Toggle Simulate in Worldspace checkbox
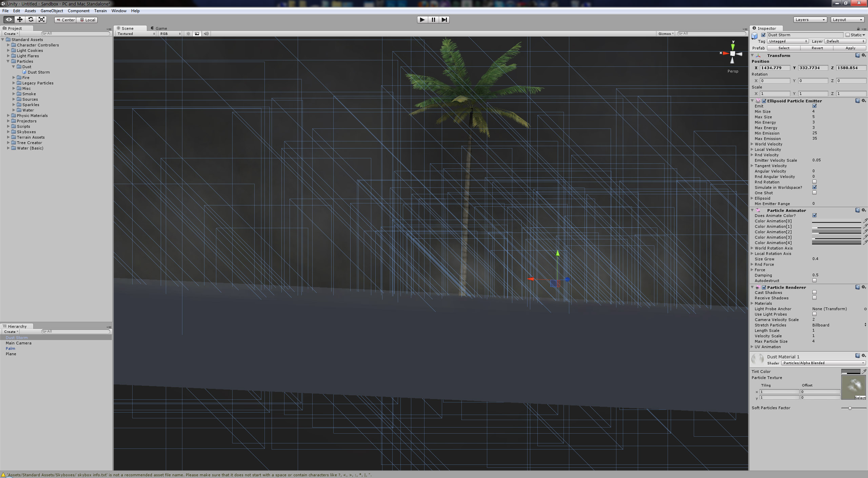Viewport: 868px width, 478px height. click(x=814, y=187)
